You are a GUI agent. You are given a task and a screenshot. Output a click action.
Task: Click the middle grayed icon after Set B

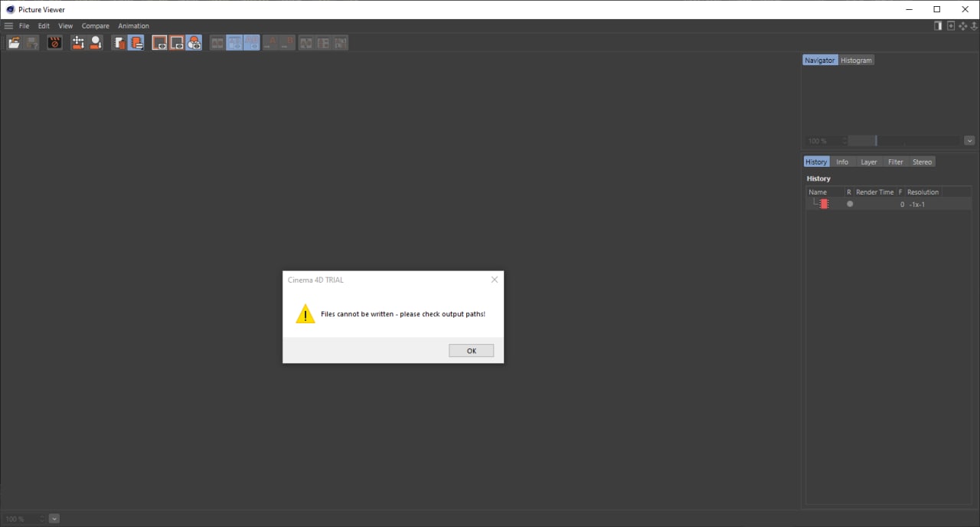[323, 43]
